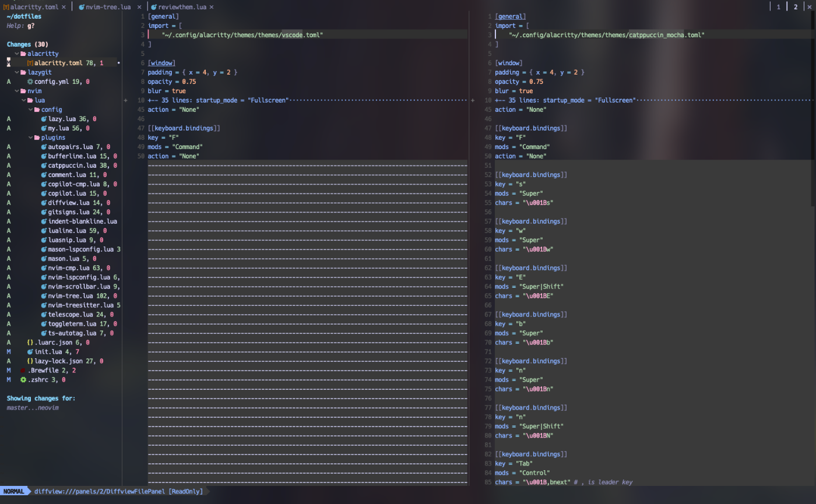This screenshot has height=504, width=816.
Task: Click the 'Changes (30)' heading
Action: click(27, 44)
